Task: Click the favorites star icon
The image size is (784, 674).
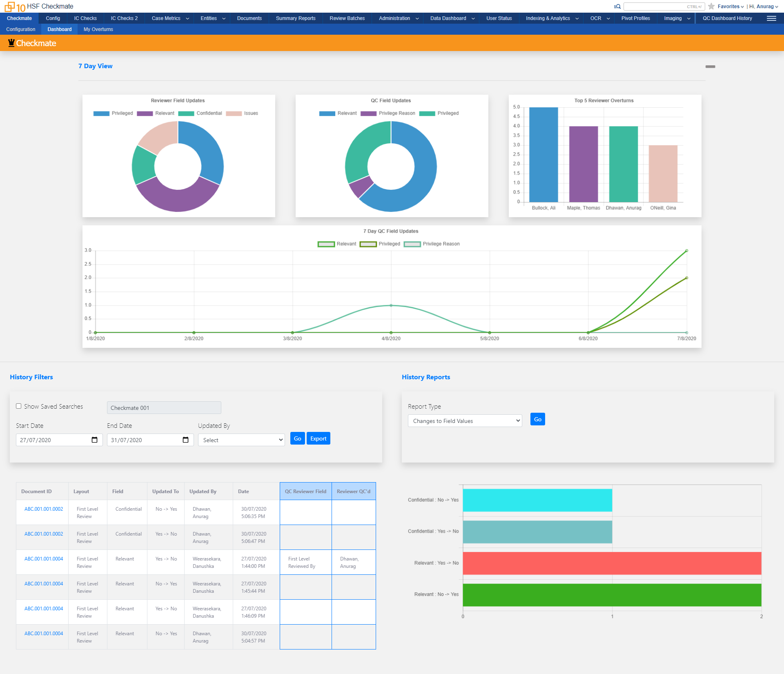Action: click(x=711, y=6)
